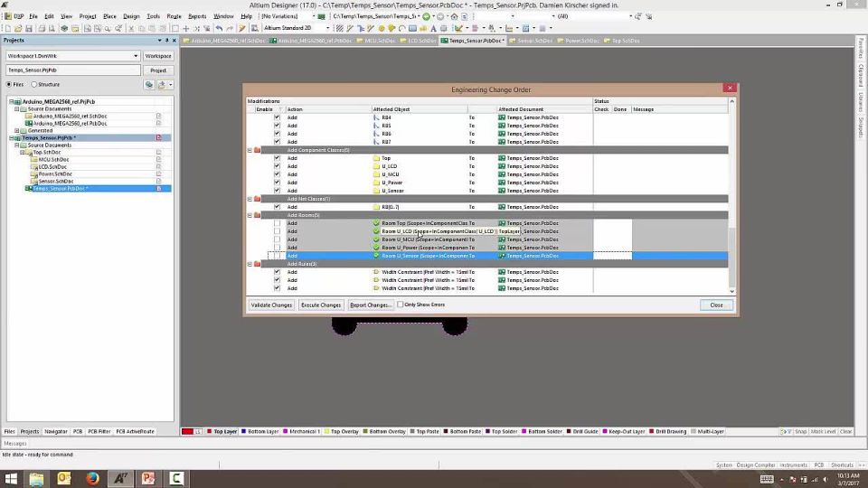Open the File menu
This screenshot has height=488, width=868.
point(33,16)
